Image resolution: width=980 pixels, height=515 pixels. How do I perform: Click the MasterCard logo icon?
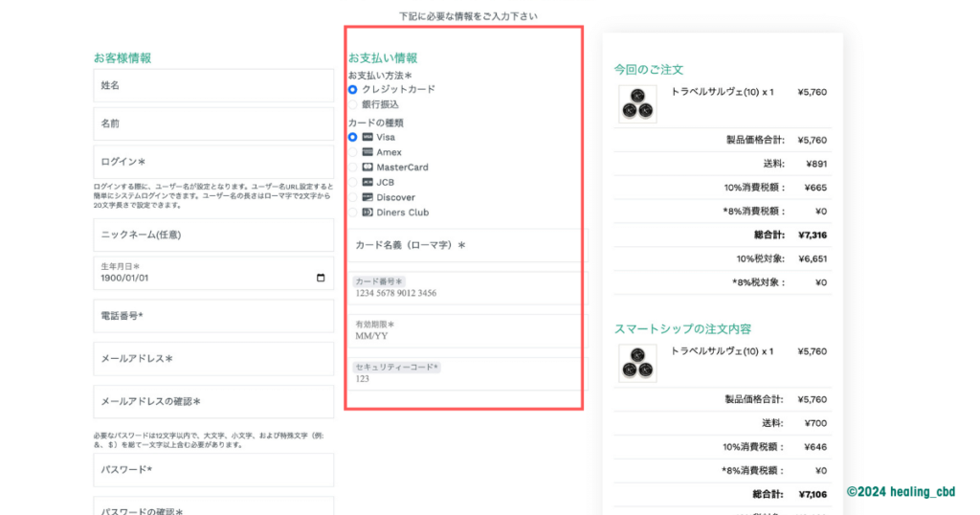click(x=367, y=168)
